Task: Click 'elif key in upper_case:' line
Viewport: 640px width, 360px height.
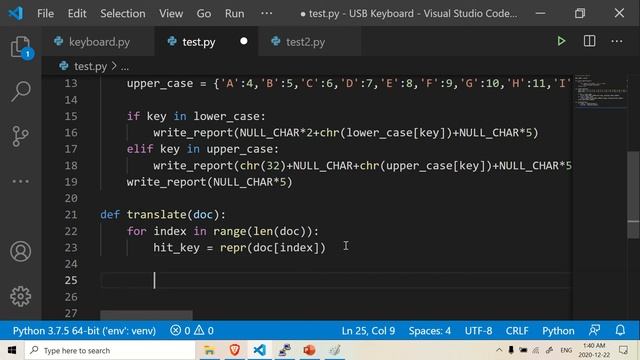Action: point(202,149)
